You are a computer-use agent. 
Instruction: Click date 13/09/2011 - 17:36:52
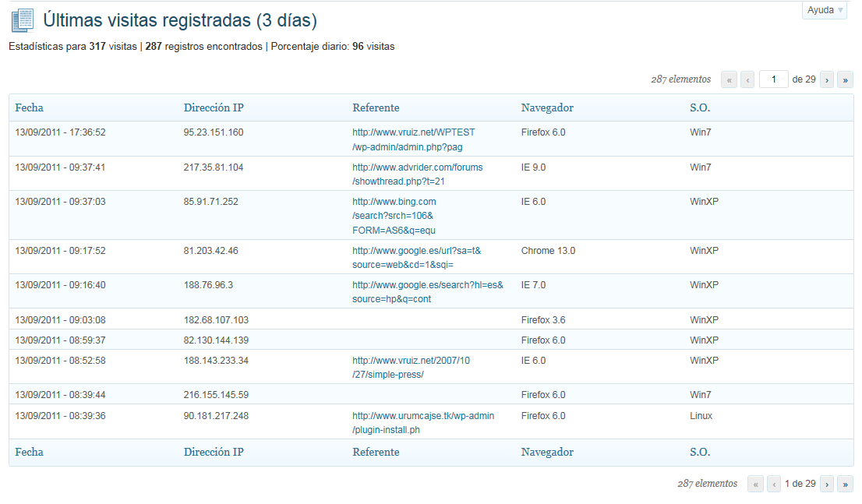point(61,132)
